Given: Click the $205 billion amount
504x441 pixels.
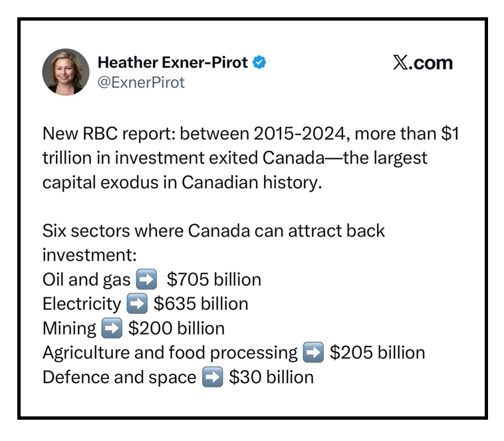Looking at the screenshot, I should [x=377, y=353].
